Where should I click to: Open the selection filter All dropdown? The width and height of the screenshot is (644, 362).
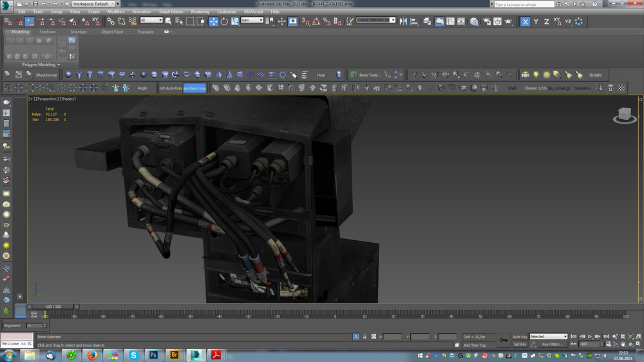pos(151,21)
